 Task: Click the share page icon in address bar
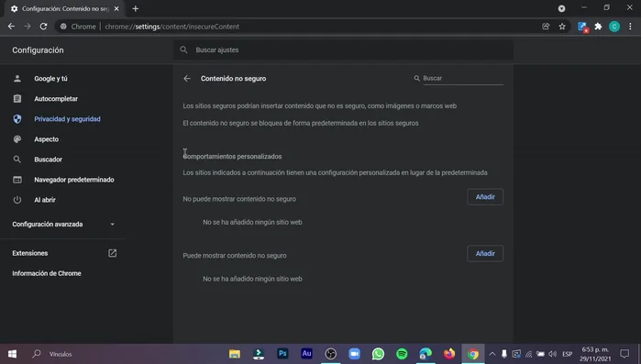546,27
